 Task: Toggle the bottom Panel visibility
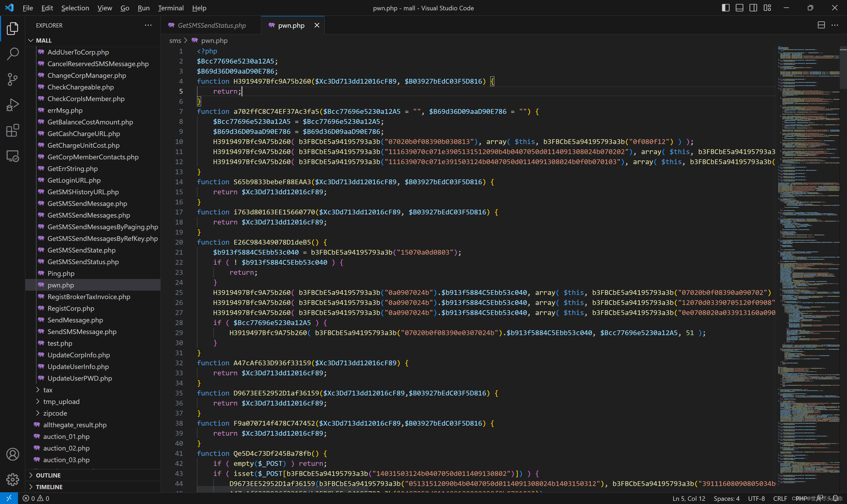(x=739, y=8)
